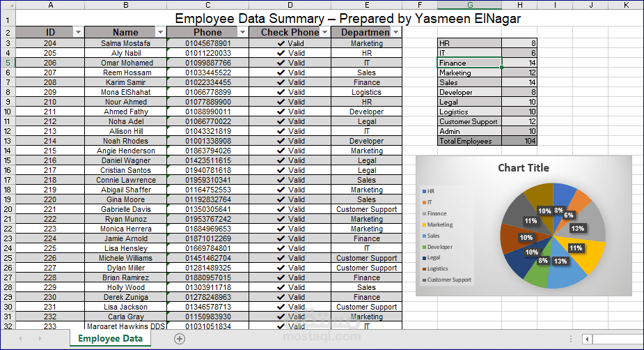Select the name cell Salma Mostafa

pyautogui.click(x=126, y=43)
